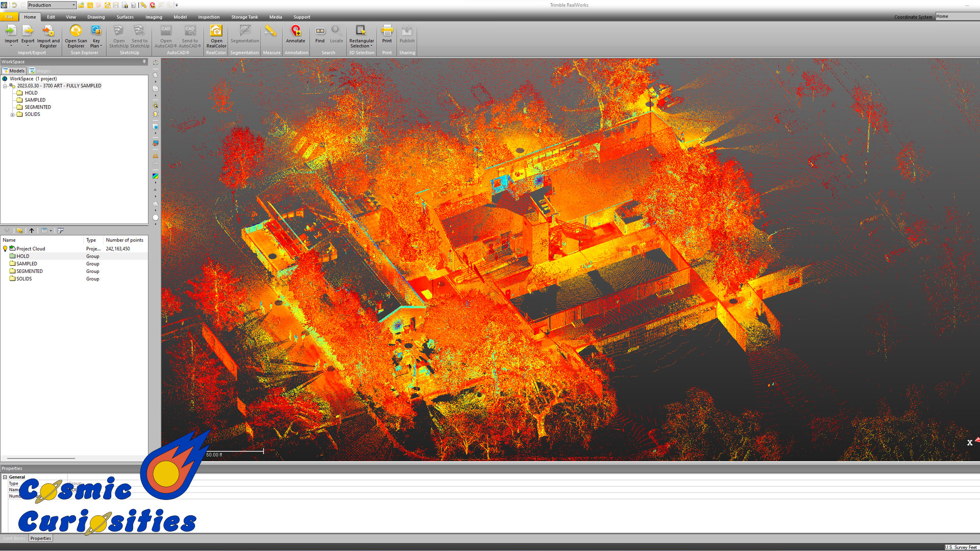Click the Find search icon
Image resolution: width=980 pixels, height=551 pixels.
320,32
